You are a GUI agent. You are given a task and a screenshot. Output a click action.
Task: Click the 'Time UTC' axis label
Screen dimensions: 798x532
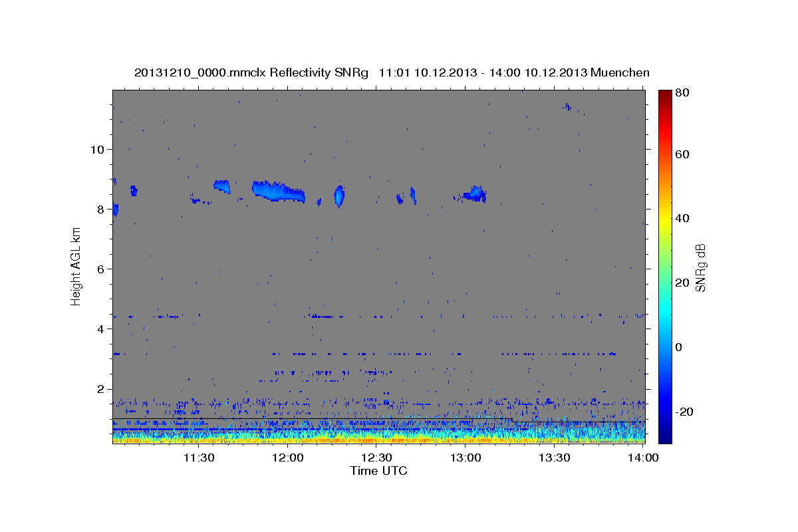(378, 471)
